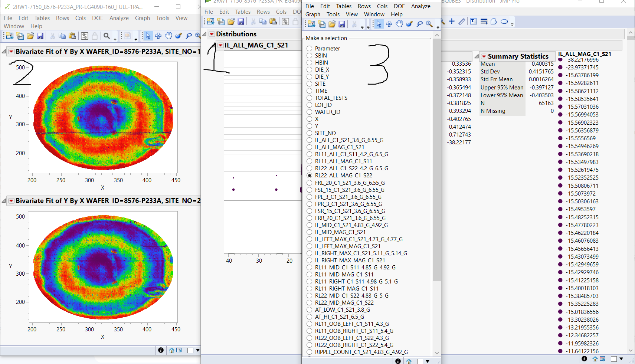
Task: Pick the Lasso tool in selection window toolbar
Action: click(x=419, y=24)
